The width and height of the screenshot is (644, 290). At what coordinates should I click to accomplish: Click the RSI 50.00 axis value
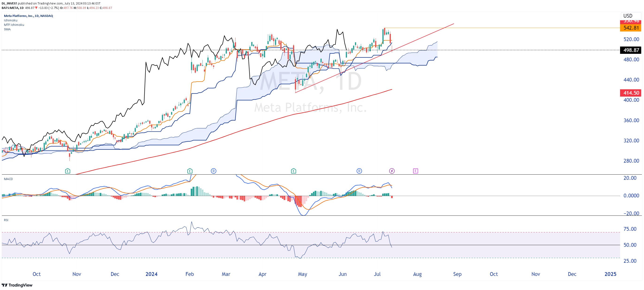tap(630, 245)
